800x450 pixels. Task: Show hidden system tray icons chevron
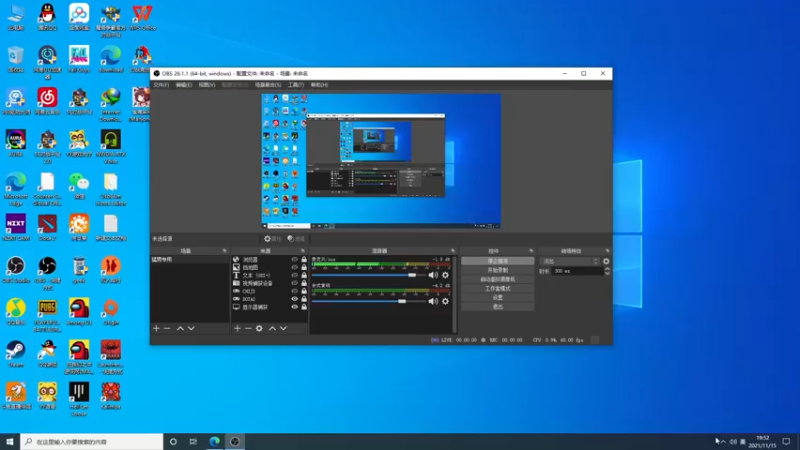click(723, 442)
